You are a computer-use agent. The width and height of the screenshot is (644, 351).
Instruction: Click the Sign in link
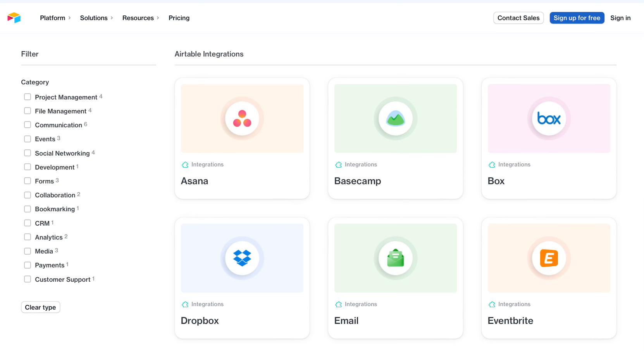(x=620, y=18)
